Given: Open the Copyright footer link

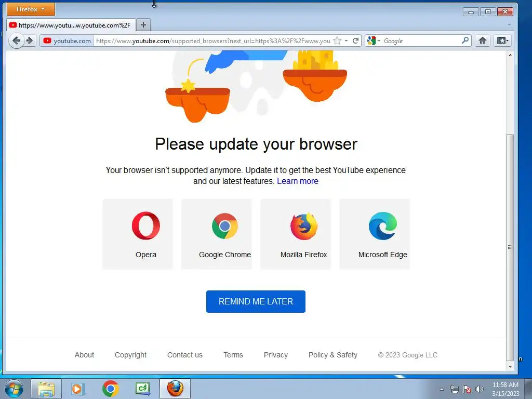Looking at the screenshot, I should point(130,355).
